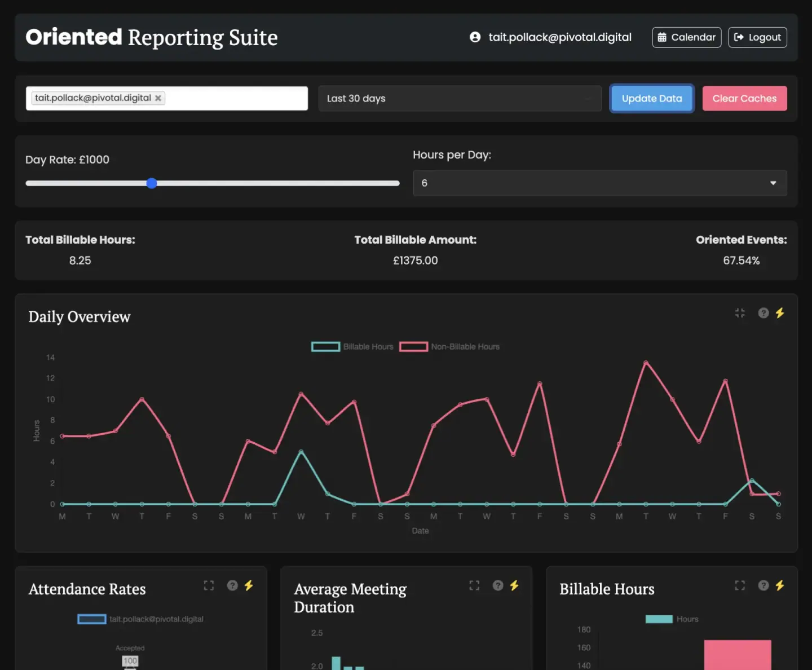
Task: Click the Clear Caches button
Action: [744, 98]
